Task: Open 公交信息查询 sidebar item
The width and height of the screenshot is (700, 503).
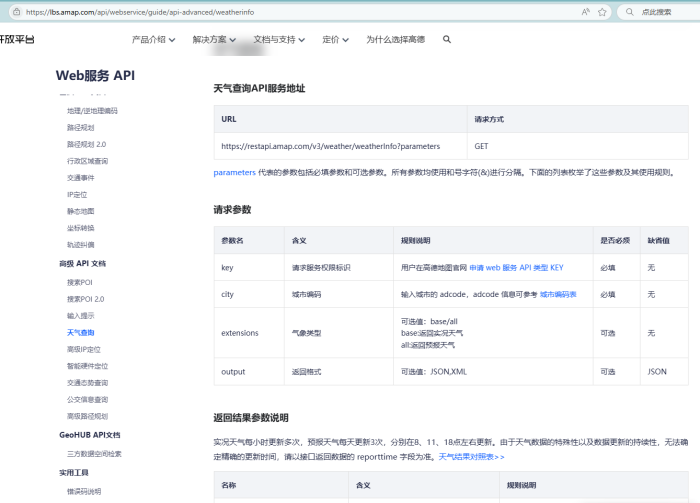Action: (x=88, y=399)
